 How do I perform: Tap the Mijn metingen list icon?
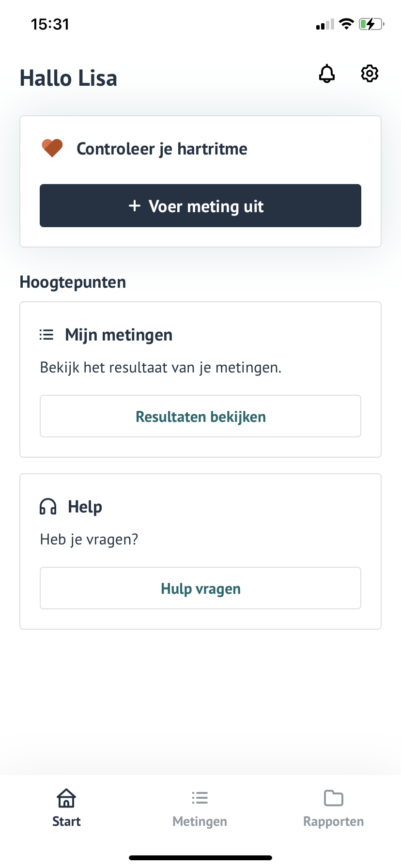click(46, 335)
